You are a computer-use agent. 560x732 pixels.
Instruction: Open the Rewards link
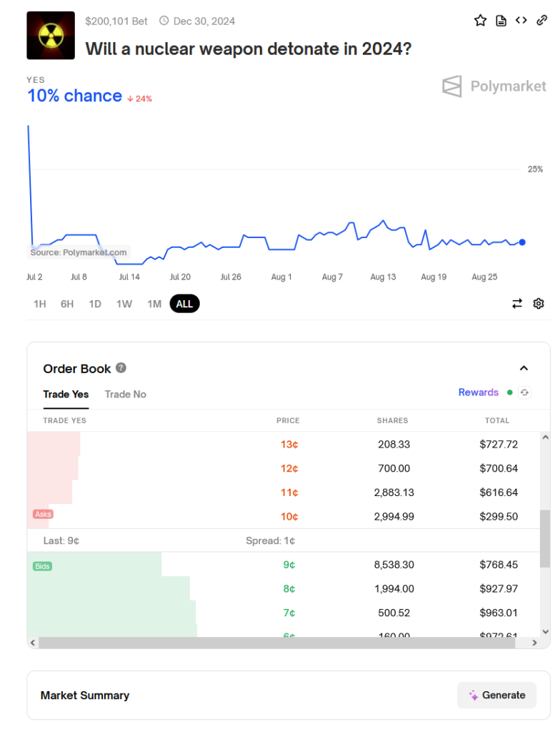(480, 392)
